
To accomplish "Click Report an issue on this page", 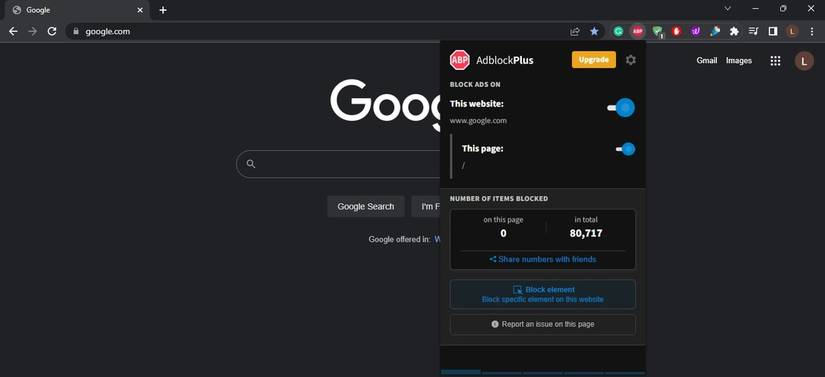I will pyautogui.click(x=542, y=324).
